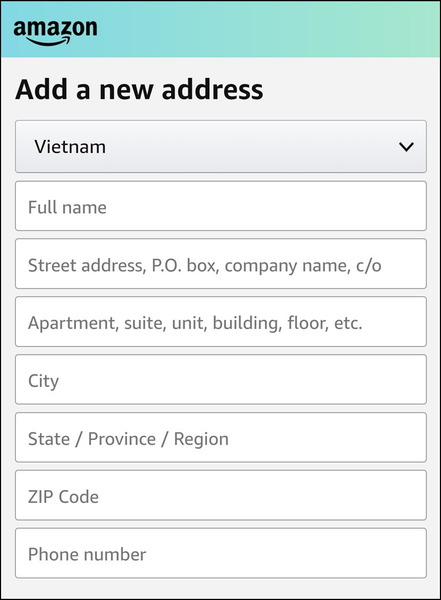Click the ZIP Code placeholder label
This screenshot has height=600, width=441.
(63, 497)
